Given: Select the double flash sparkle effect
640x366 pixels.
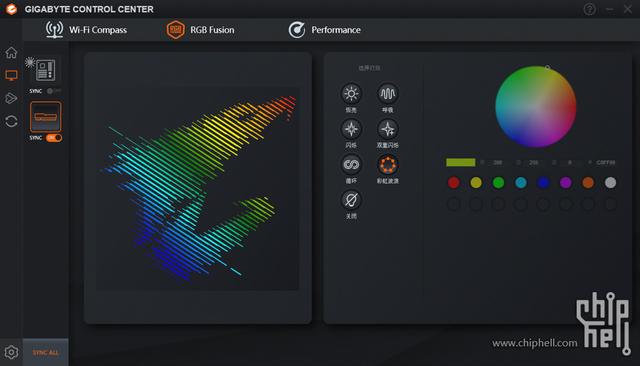Looking at the screenshot, I should click(x=387, y=129).
